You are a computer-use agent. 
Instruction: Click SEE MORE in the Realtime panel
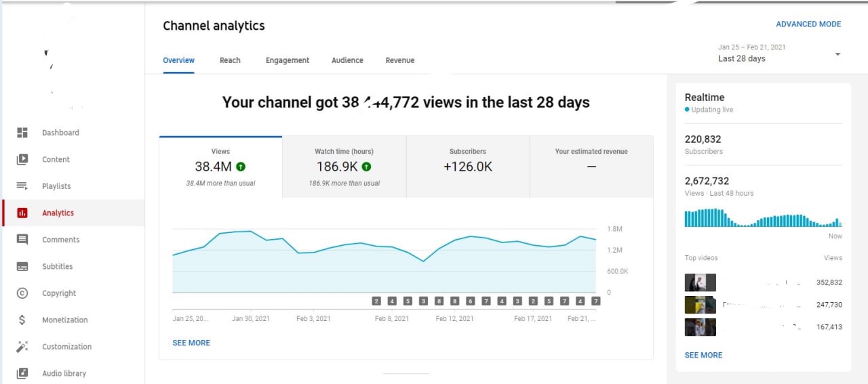(x=703, y=355)
